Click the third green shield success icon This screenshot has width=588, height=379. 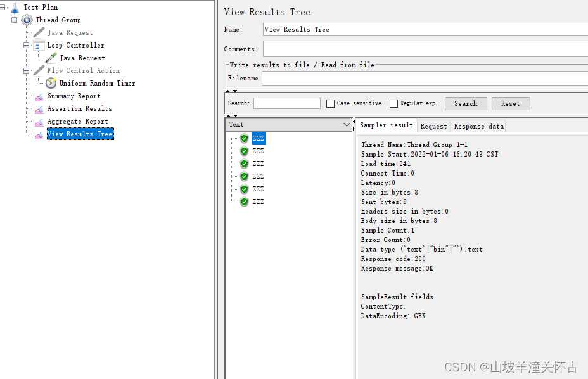point(244,164)
